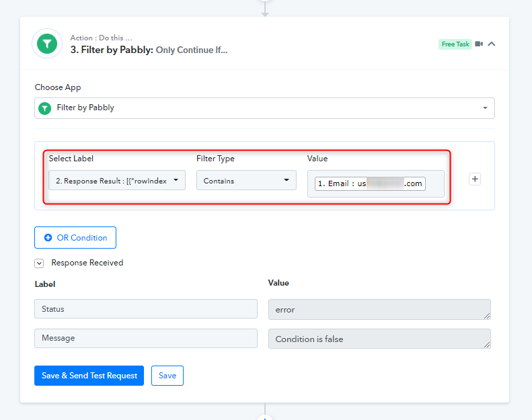Click the 1. Email mapped value tag
The width and height of the screenshot is (532, 420).
(370, 183)
